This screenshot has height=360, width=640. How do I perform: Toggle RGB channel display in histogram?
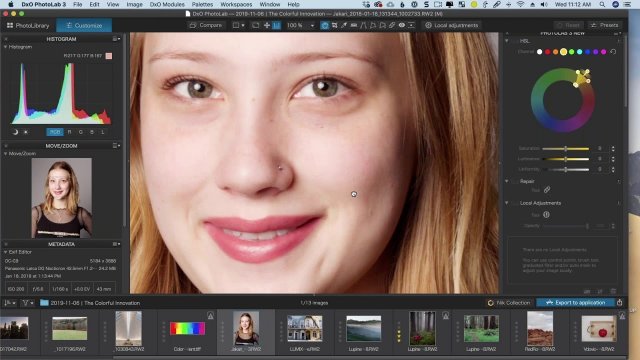[x=55, y=132]
